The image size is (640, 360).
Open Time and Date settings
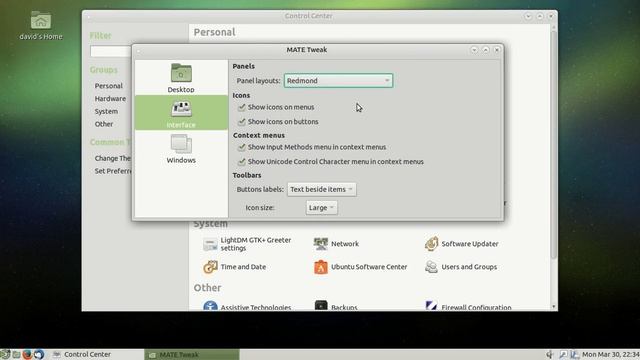point(234,267)
